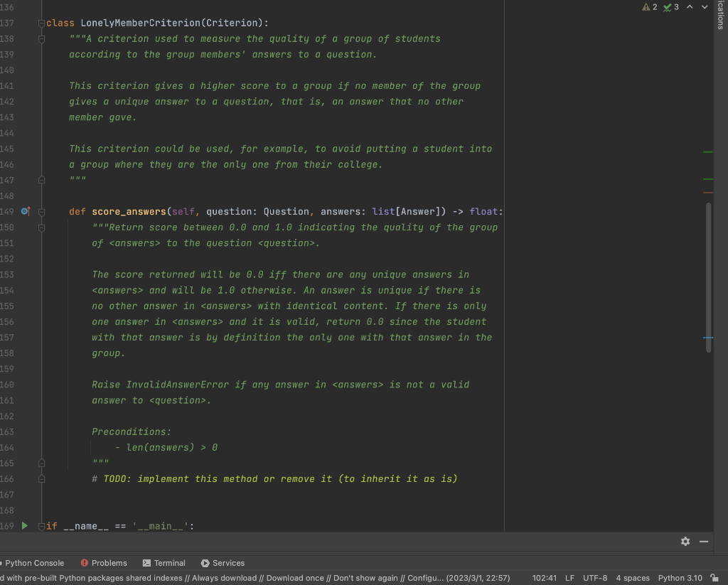The width and height of the screenshot is (728, 585).
Task: Open the Python Console tab
Action: 34,563
